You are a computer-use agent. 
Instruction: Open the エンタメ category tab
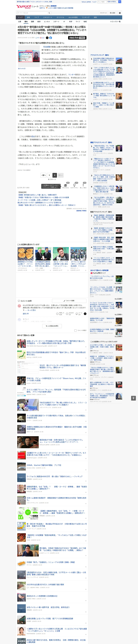[x=47, y=21]
